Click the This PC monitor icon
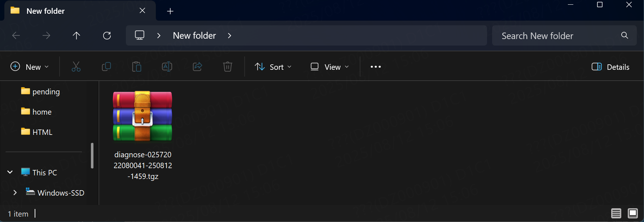The image size is (644, 222). 25,172
